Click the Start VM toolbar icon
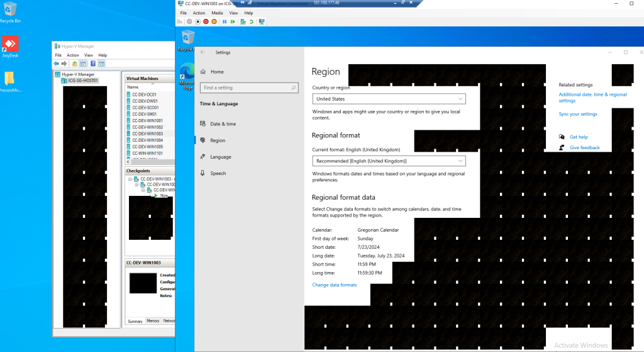The image size is (644, 352). tap(189, 21)
